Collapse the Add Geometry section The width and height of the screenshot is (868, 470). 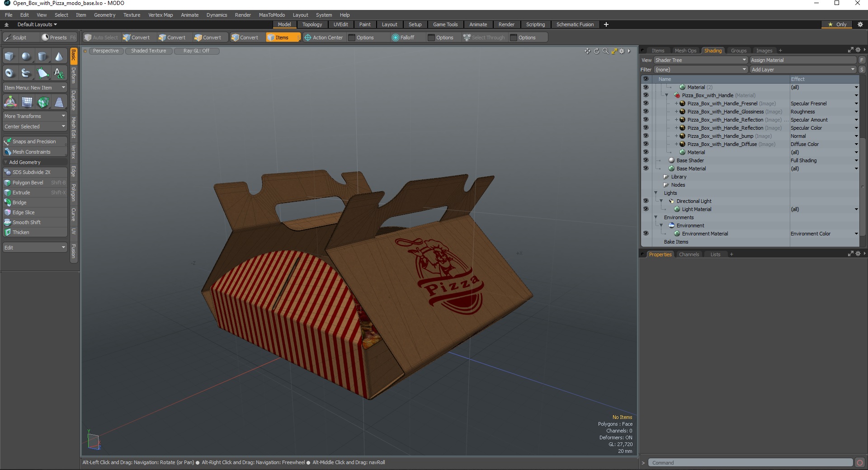coord(6,162)
